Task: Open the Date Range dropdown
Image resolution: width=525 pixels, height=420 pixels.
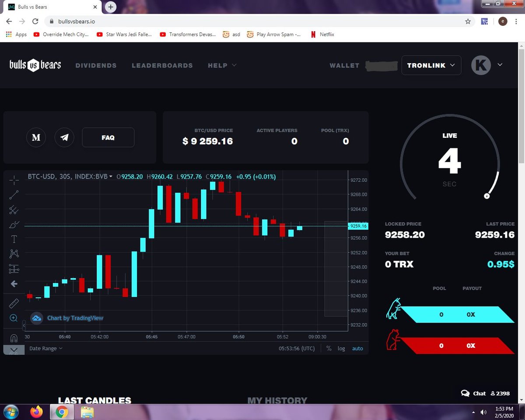Action: [46, 348]
